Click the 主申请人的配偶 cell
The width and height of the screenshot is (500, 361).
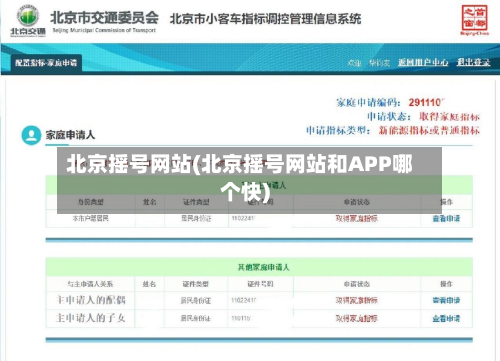(x=90, y=300)
